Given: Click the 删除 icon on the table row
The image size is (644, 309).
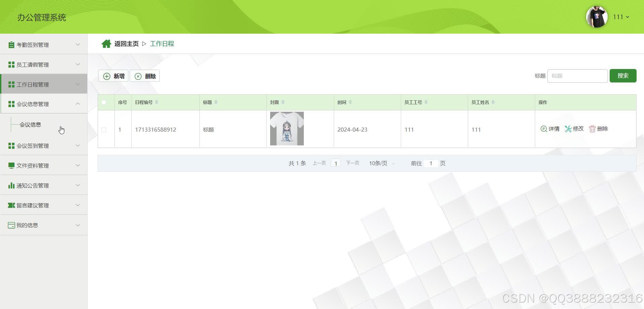Looking at the screenshot, I should pos(592,129).
